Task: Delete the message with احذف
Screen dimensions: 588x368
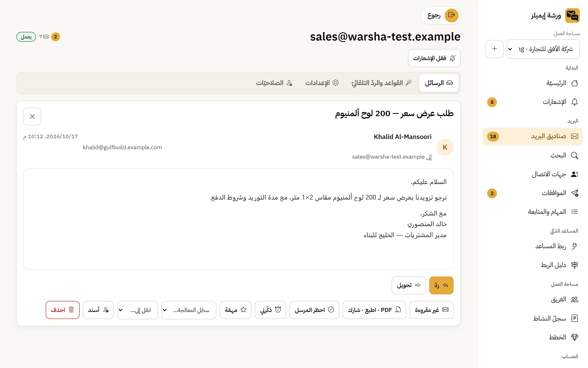Action: coord(62,310)
